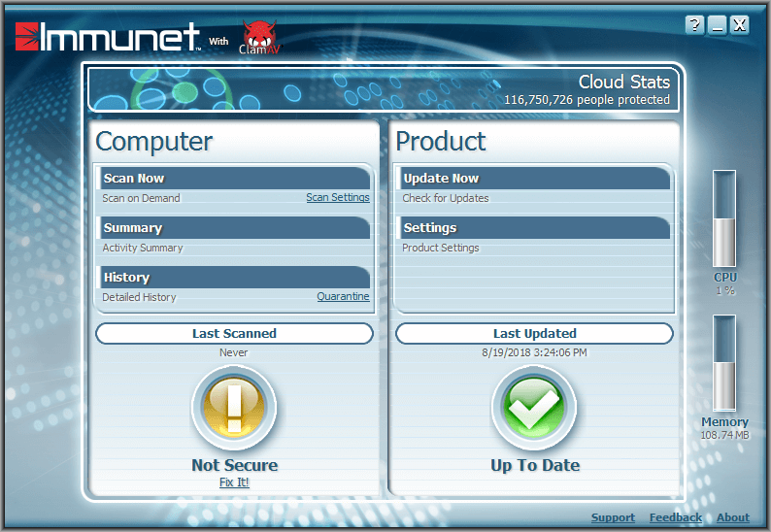Image resolution: width=771 pixels, height=532 pixels.
Task: Close the Immunet window
Action: pos(740,25)
